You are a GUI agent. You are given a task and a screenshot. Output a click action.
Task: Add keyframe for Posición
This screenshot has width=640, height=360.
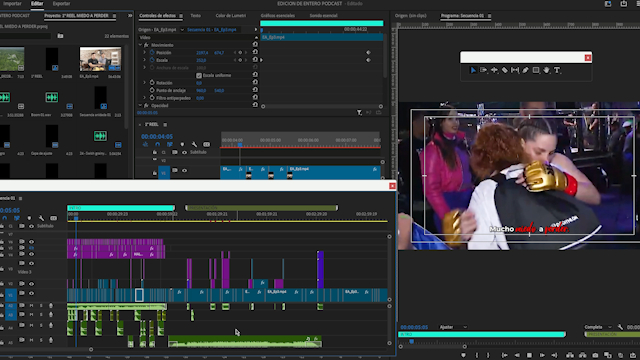(240, 53)
